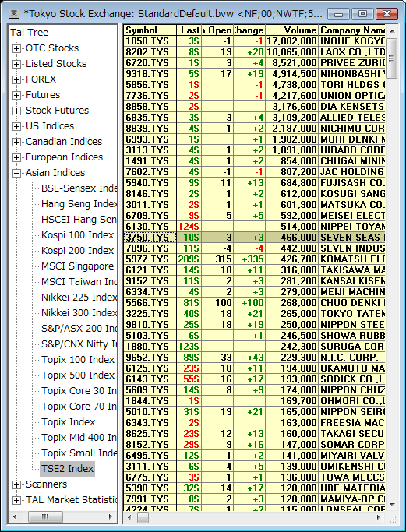Screen dimensions: 406x532
Task: Select Topix Mid 400 Index
Action: (x=79, y=438)
